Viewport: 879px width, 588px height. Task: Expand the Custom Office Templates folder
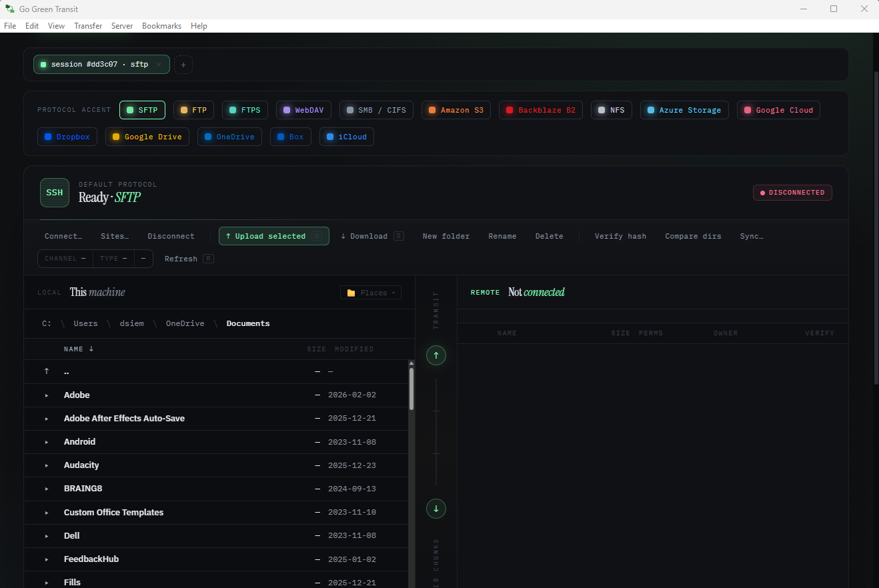[x=47, y=513]
